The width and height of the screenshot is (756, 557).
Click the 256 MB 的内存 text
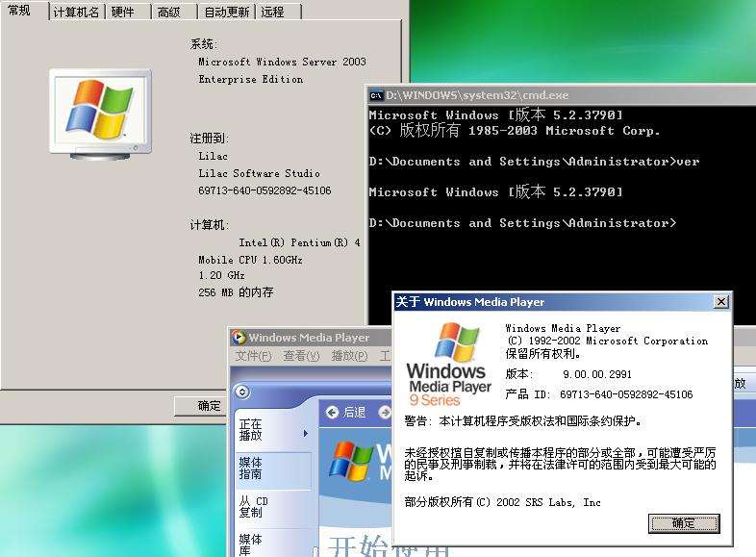[x=236, y=292]
